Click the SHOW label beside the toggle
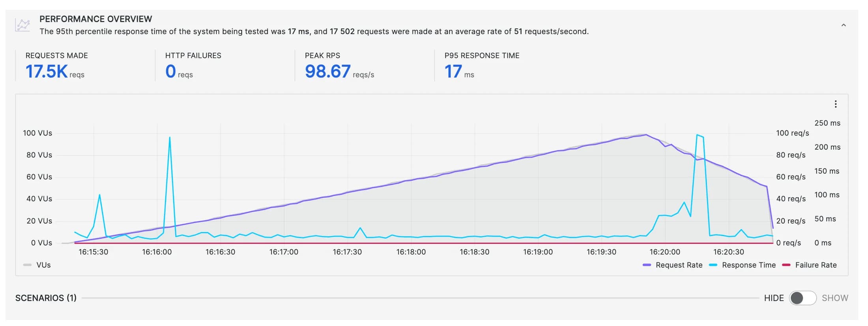The image size is (868, 326). (835, 298)
